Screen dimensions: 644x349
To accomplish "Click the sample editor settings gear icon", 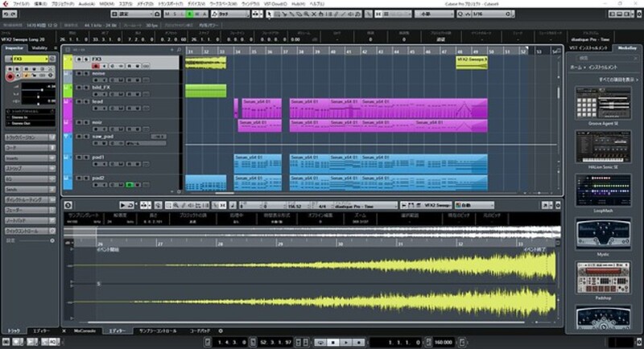I will [x=558, y=205].
